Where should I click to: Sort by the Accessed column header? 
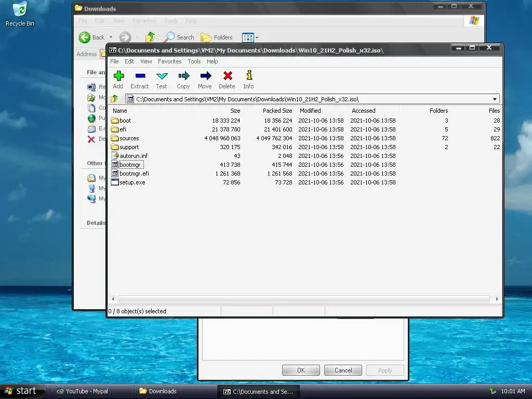[374, 111]
